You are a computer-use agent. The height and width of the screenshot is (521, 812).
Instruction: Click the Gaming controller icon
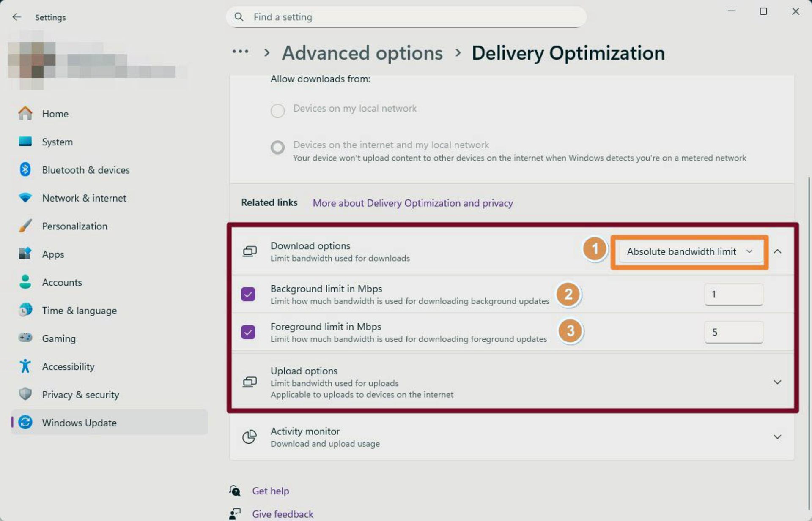[x=25, y=338]
